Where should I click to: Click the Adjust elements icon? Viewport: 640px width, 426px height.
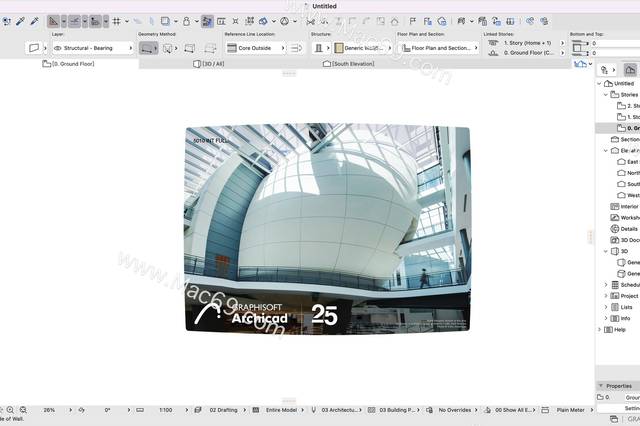coord(249,21)
